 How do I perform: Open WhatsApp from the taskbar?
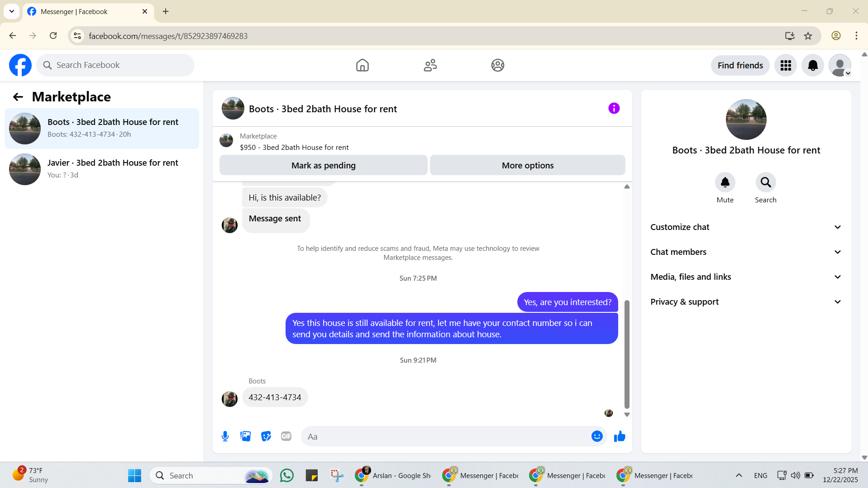287,475
